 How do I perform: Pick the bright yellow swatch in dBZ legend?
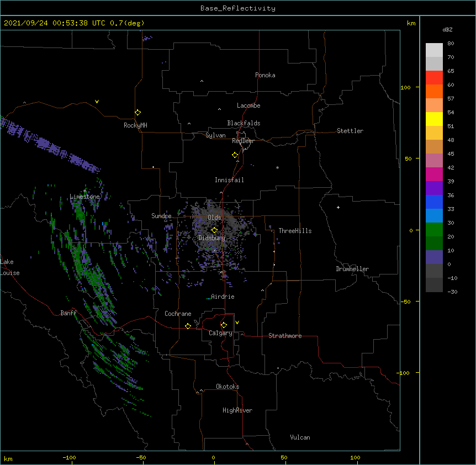[x=434, y=119]
